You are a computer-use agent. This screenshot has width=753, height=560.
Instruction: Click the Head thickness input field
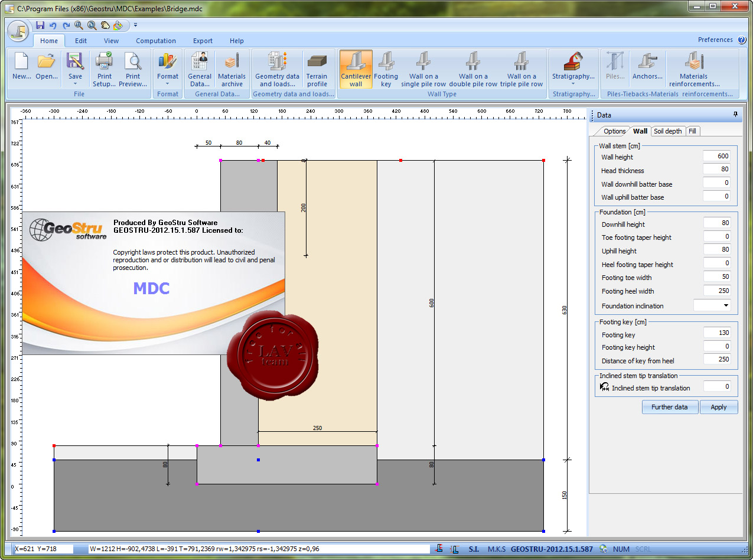click(x=716, y=170)
